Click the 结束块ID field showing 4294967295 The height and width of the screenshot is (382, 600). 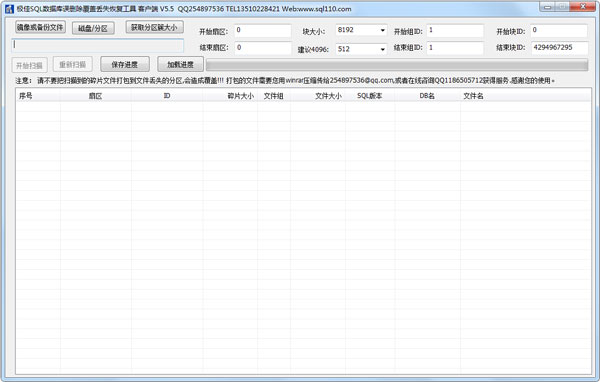(560, 48)
